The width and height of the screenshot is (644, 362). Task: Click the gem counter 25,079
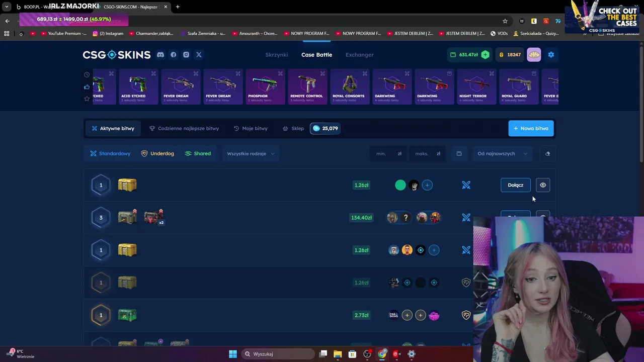tap(325, 128)
